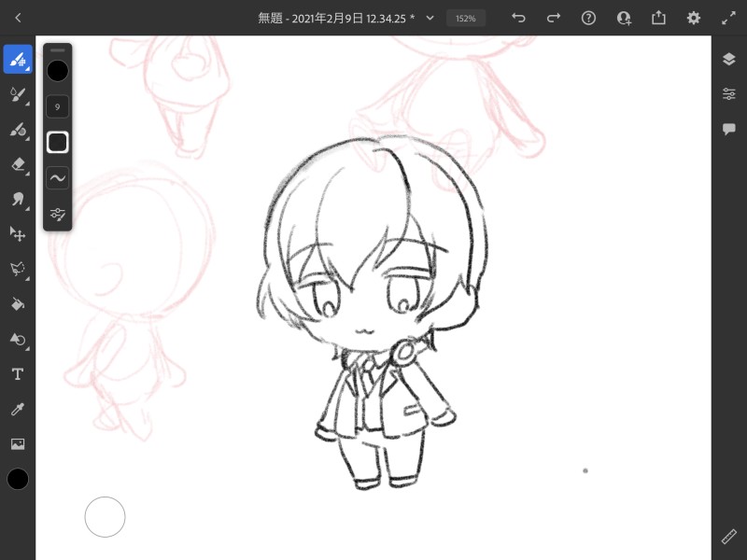Image resolution: width=747 pixels, height=560 pixels.
Task: Enter full screen mode
Action: [728, 18]
